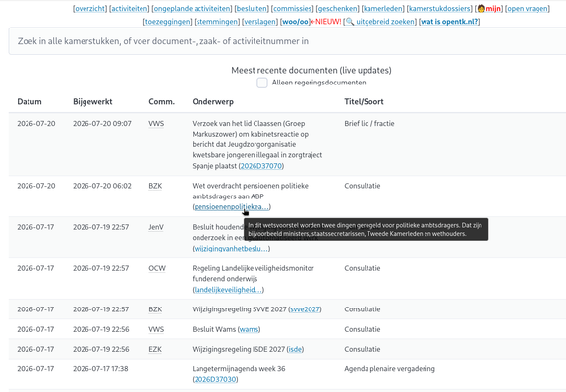Click timestamp 2026-07-20 06:02
This screenshot has height=392, width=566.
(x=102, y=186)
